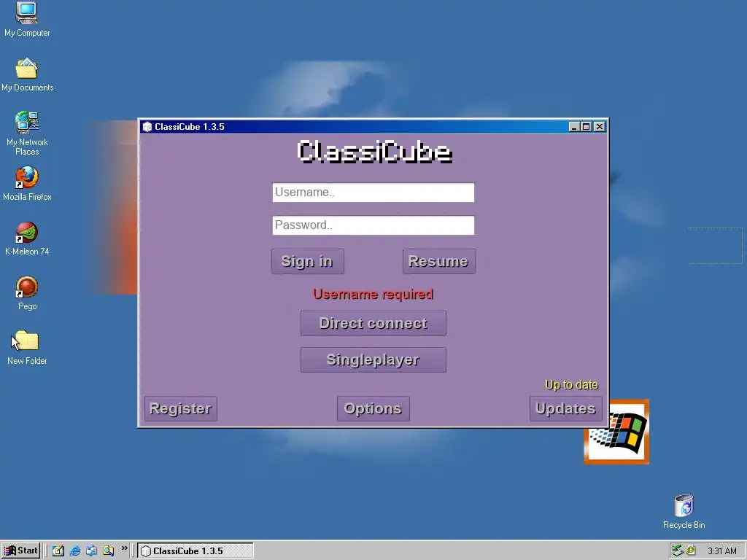The height and width of the screenshot is (560, 747).
Task: Launch Internet Explorer from quick launch
Action: [75, 551]
